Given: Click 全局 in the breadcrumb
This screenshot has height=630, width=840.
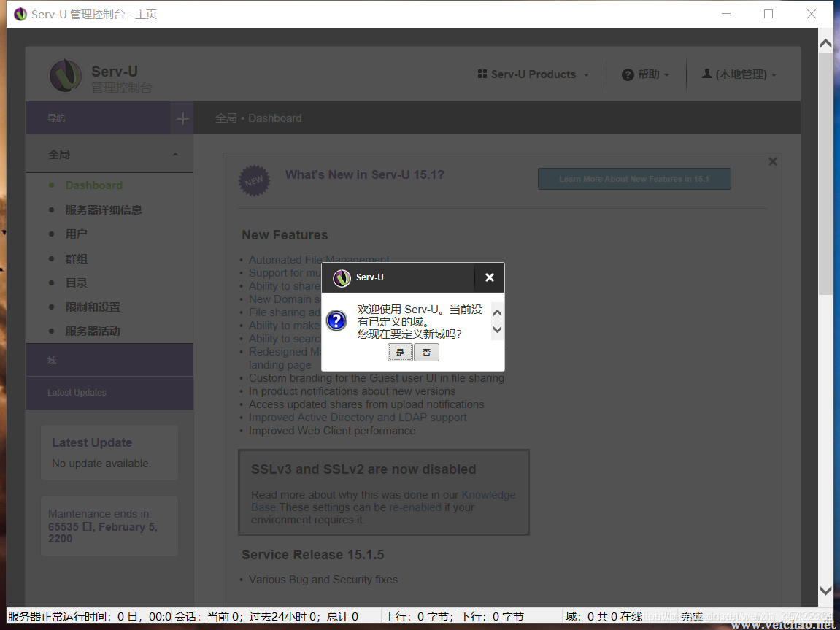Looking at the screenshot, I should click(x=226, y=118).
